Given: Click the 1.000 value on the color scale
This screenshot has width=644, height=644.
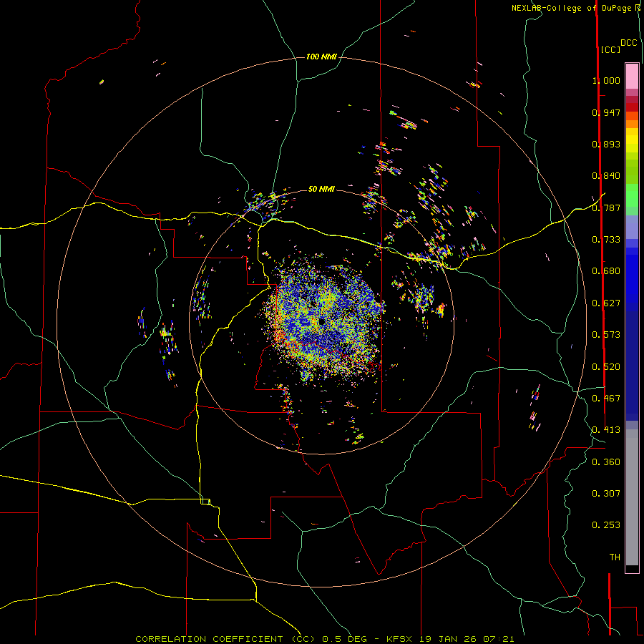Looking at the screenshot, I should point(606,80).
